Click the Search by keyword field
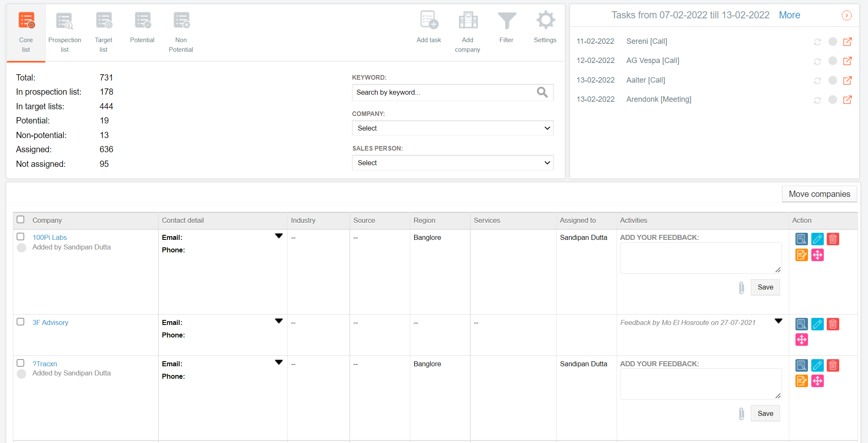Screen dimensions: 868x443 (x=444, y=93)
